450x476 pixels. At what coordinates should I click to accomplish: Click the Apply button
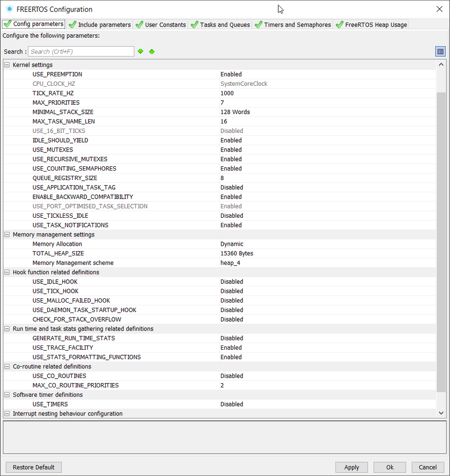coord(351,467)
